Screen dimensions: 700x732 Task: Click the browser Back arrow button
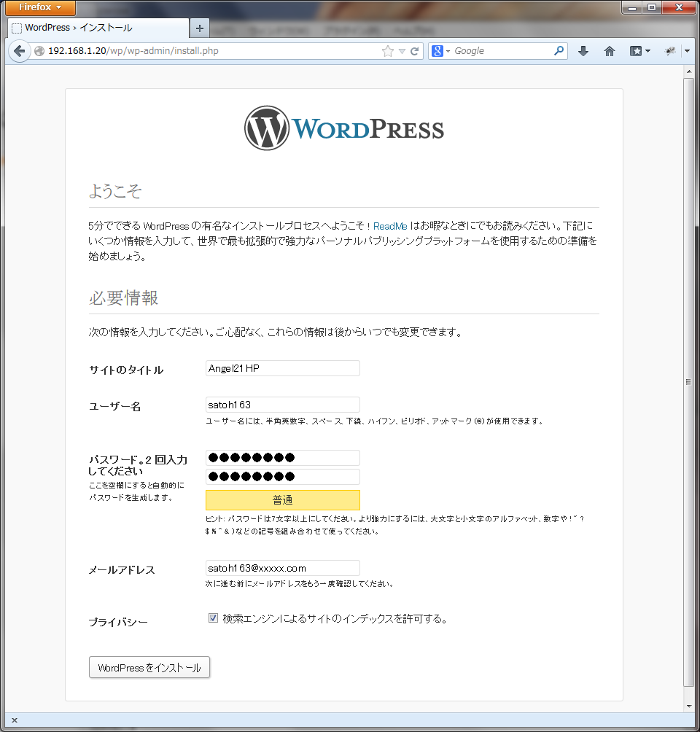tap(19, 51)
